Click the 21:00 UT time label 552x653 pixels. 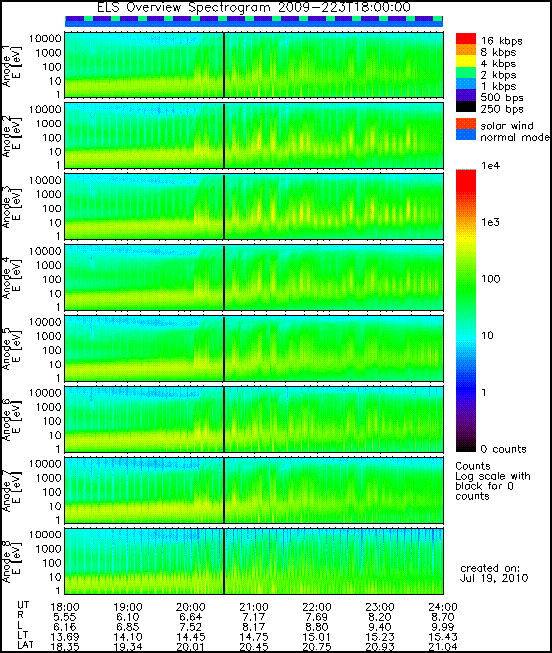pyautogui.click(x=254, y=607)
